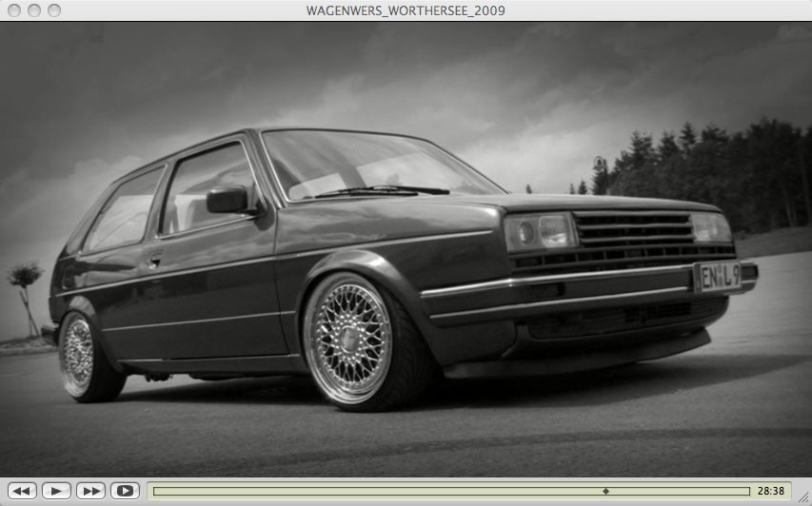This screenshot has width=812, height=506.
Task: Click the rear wheel of the car
Action: tap(79, 354)
